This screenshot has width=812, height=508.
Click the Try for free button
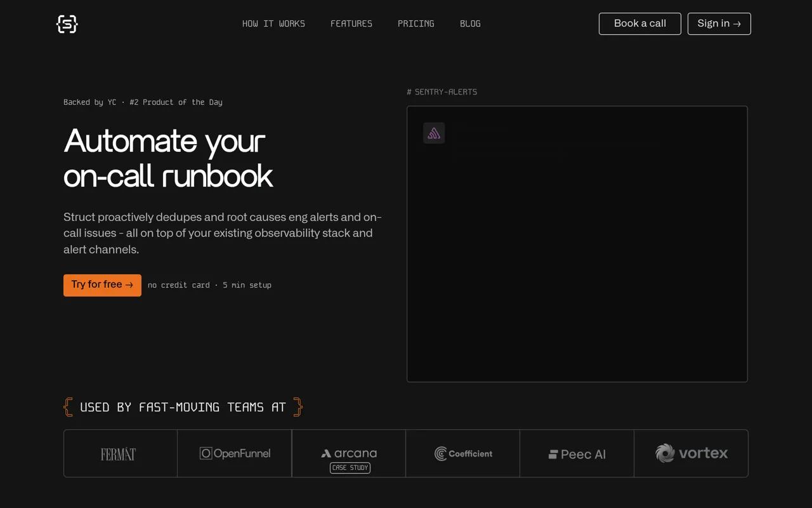coord(102,285)
